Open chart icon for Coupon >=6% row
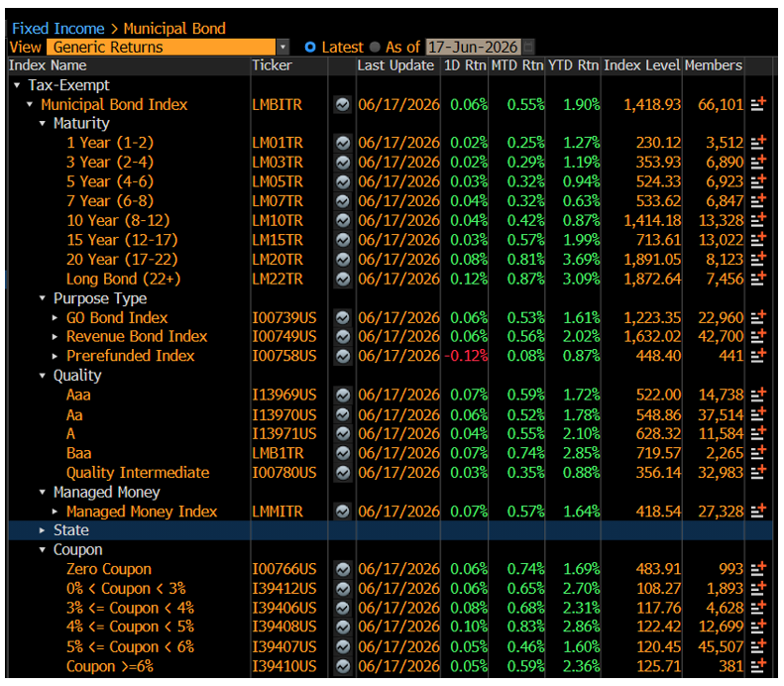Screen dimensions: 784x686 [x=343, y=666]
